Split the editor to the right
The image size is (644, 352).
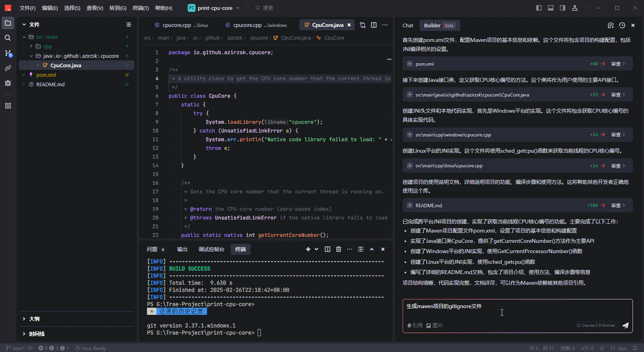tap(374, 25)
